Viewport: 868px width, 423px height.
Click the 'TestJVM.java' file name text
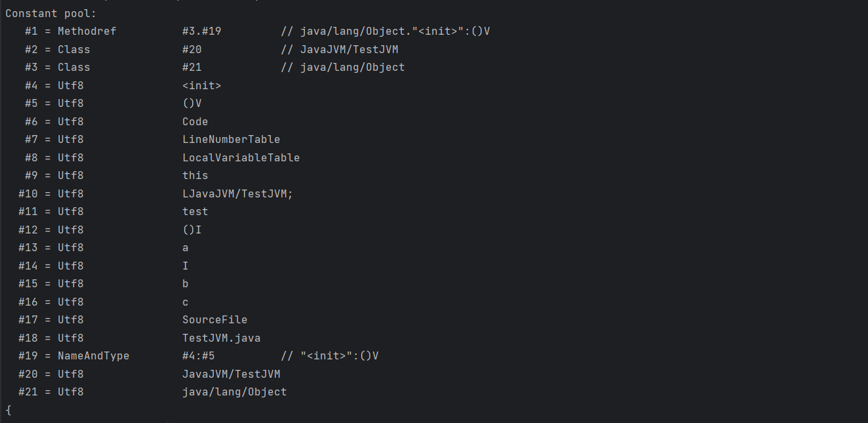pos(222,338)
